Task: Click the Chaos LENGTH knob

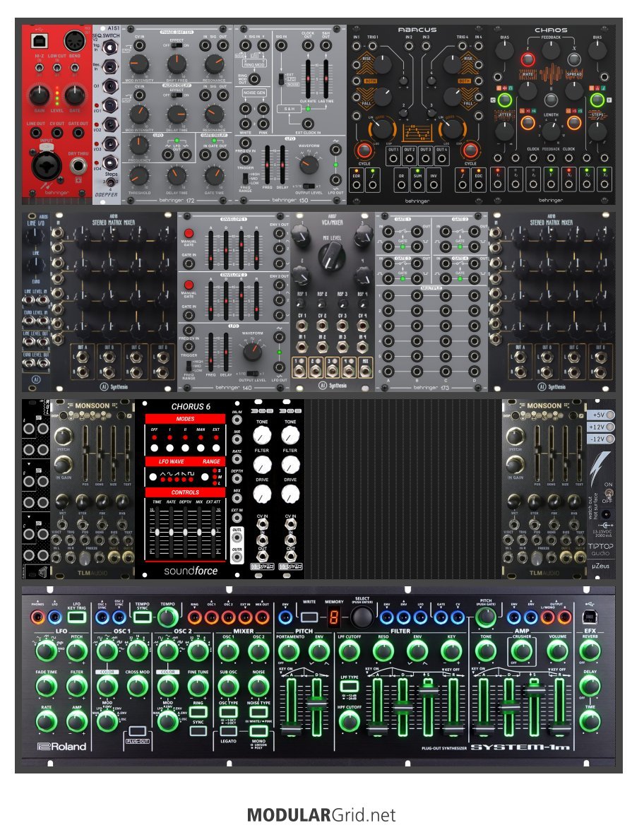Action: pos(551,131)
